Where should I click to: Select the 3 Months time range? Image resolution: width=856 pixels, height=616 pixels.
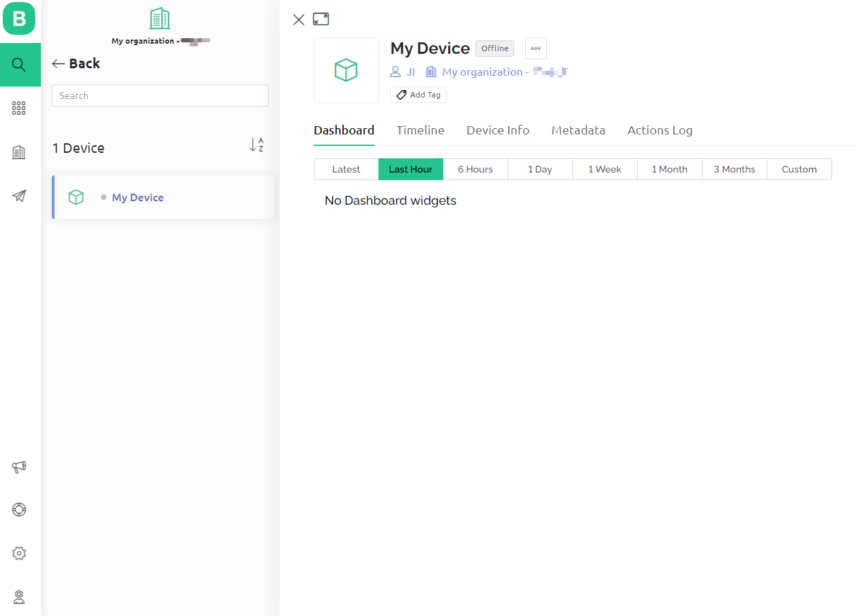pyautogui.click(x=735, y=169)
